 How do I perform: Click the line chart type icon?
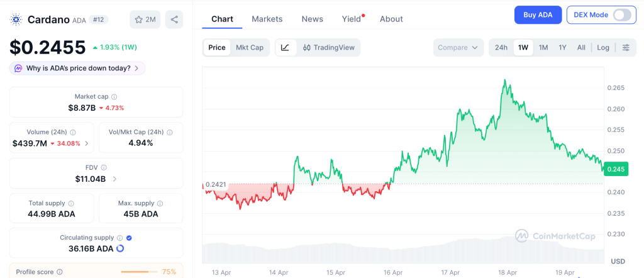(285, 48)
